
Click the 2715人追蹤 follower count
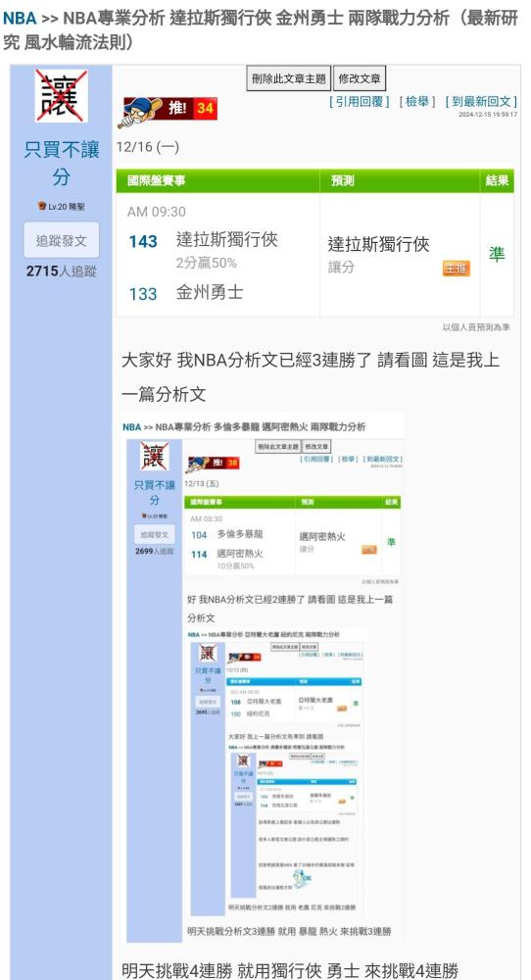pos(61,271)
